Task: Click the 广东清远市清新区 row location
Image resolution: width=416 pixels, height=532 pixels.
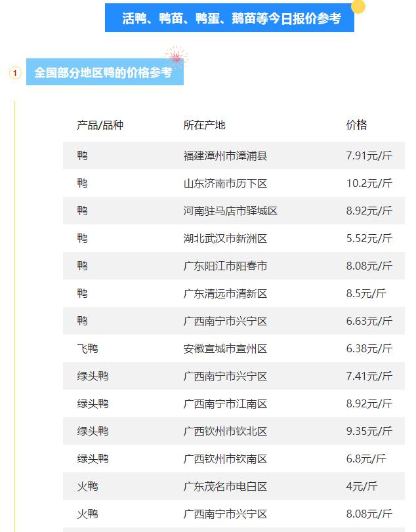Action: 225,294
